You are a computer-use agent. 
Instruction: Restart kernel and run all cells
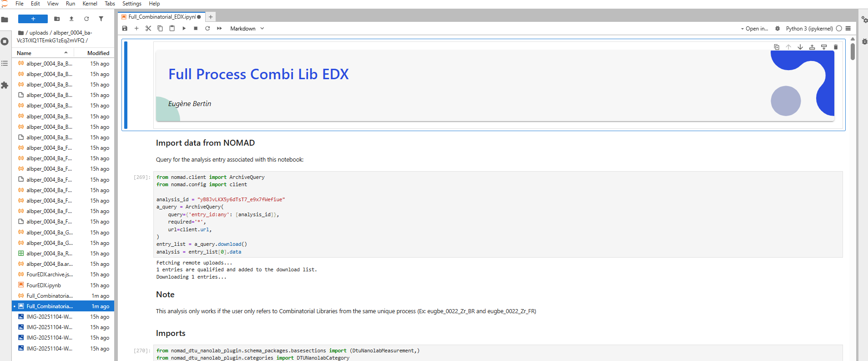click(x=219, y=29)
